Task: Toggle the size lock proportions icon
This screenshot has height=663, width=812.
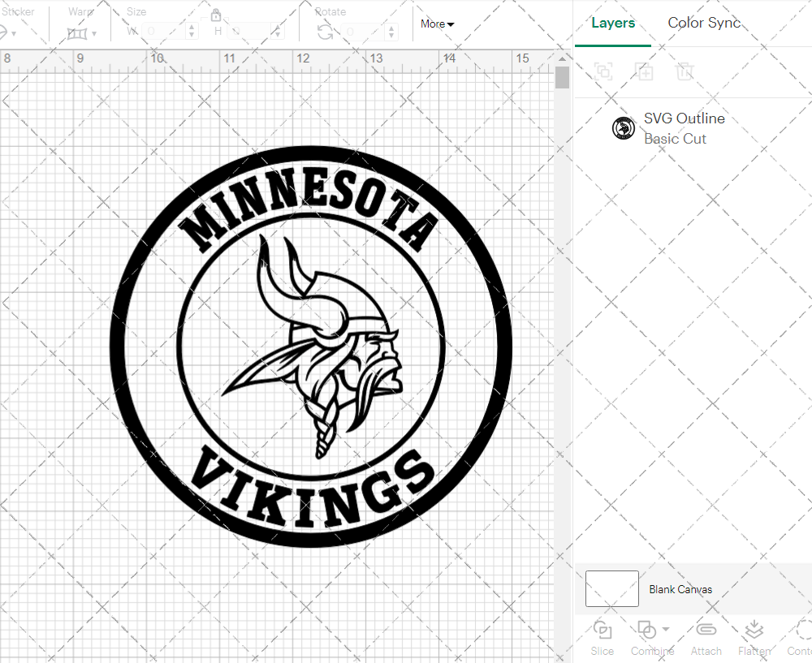Action: 216,15
